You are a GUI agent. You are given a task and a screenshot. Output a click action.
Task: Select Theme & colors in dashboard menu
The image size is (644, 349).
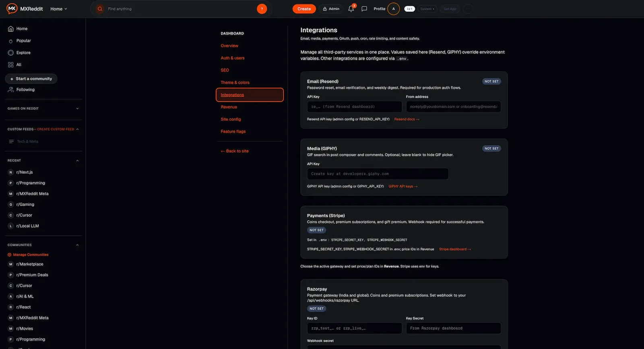(235, 83)
